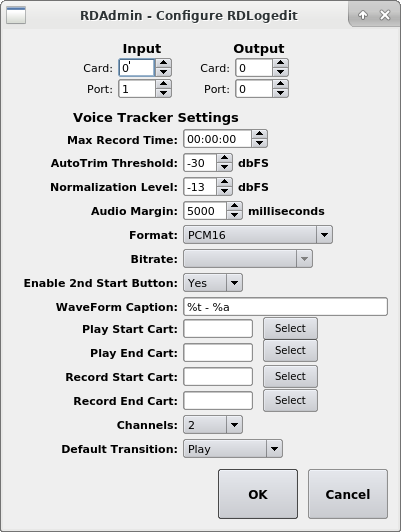This screenshot has width=401, height=532.
Task: Click up arrow on Output Card spinner
Action: [280, 63]
